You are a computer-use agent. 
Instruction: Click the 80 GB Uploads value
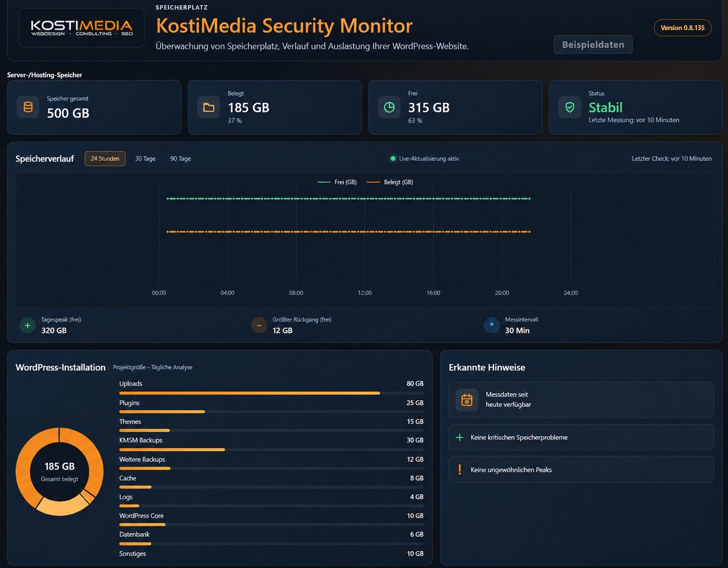(415, 383)
